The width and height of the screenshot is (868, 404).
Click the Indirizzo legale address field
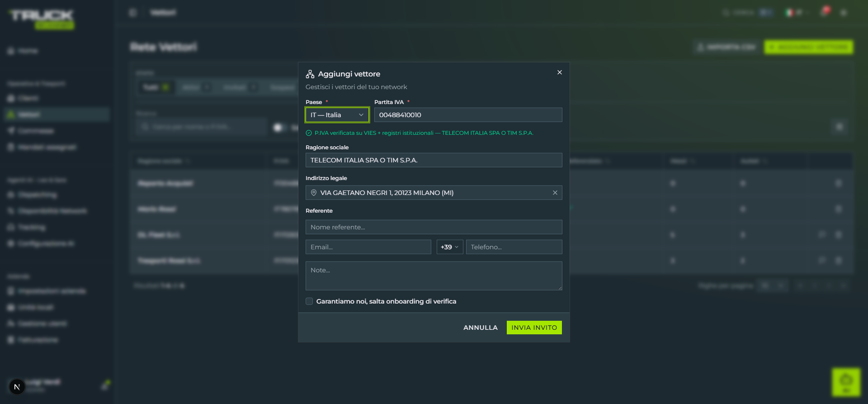point(434,193)
